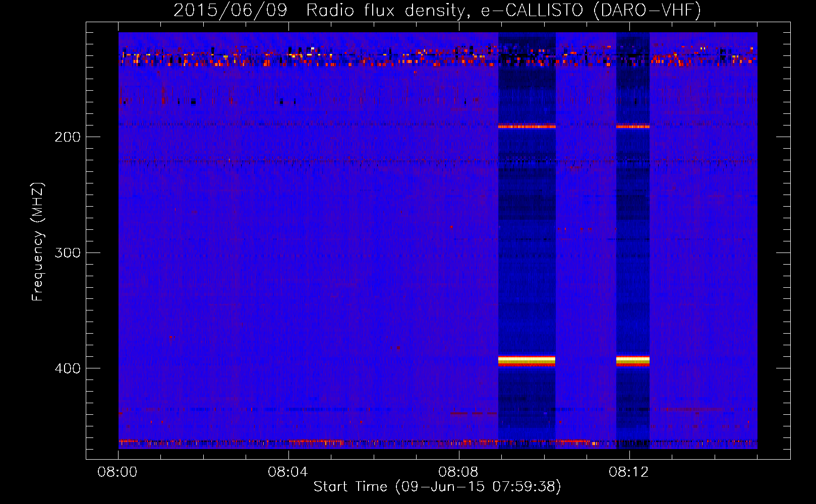Click the 'Start Time (09-Jun-15 07:59:38)' axis label

(437, 487)
